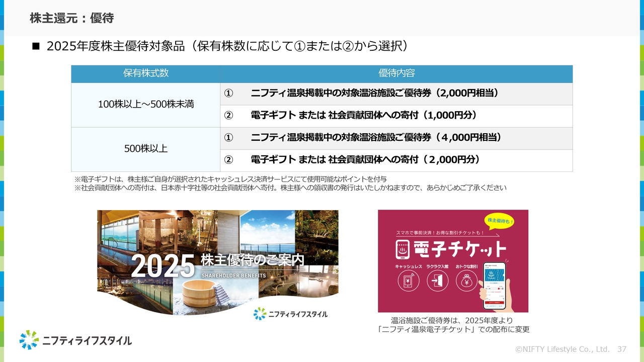The image size is (644, 362).
Task: Open the 2025 株主優待のご案内 banner image
Action: [217, 261]
